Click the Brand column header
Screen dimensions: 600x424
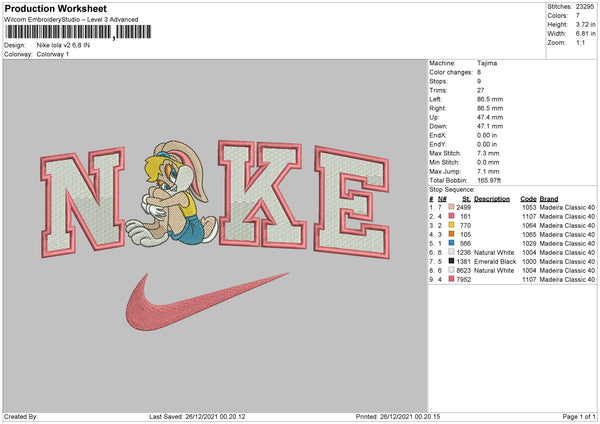[551, 197]
